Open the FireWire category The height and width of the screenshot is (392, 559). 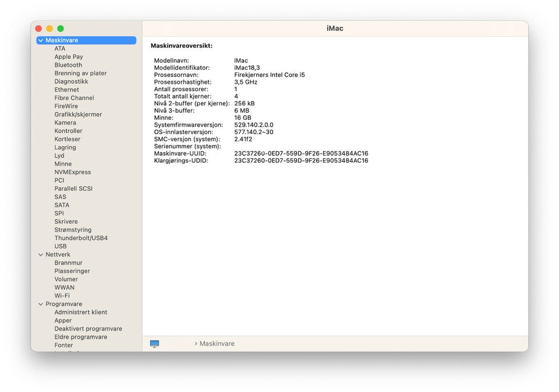coord(66,106)
